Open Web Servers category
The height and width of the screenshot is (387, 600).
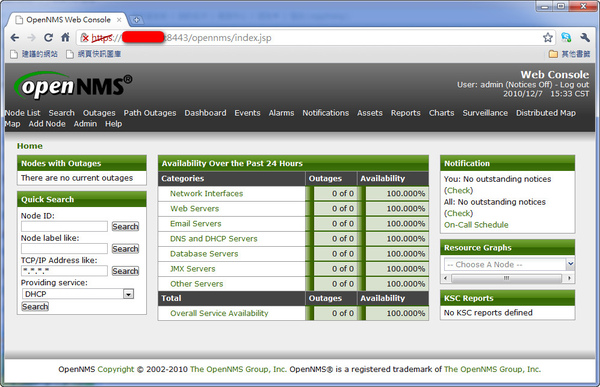coord(195,209)
